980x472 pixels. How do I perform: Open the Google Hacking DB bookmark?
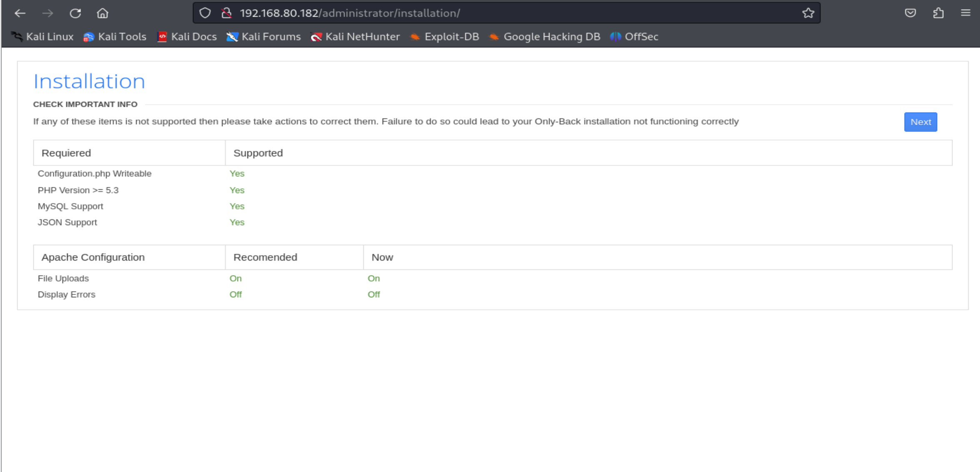[545, 37]
